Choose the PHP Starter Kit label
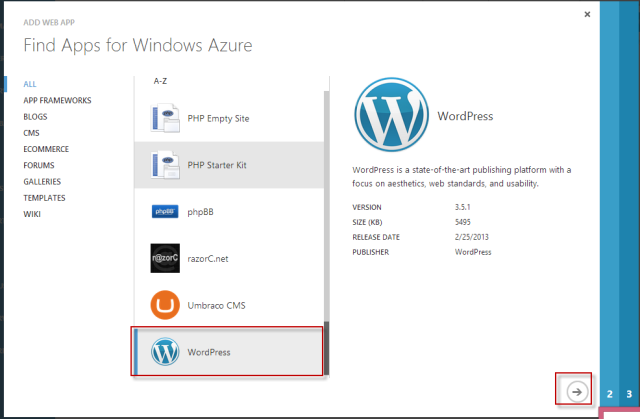 pyautogui.click(x=217, y=165)
